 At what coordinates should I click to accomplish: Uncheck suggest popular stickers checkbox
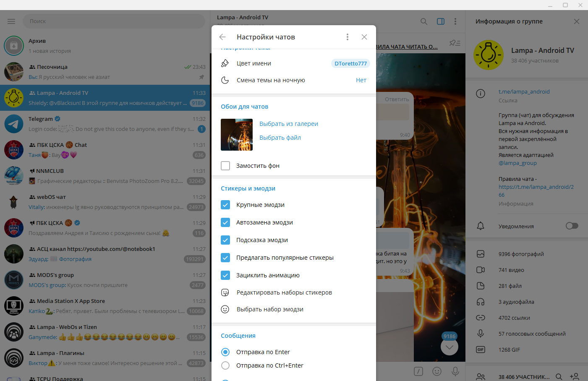(225, 258)
